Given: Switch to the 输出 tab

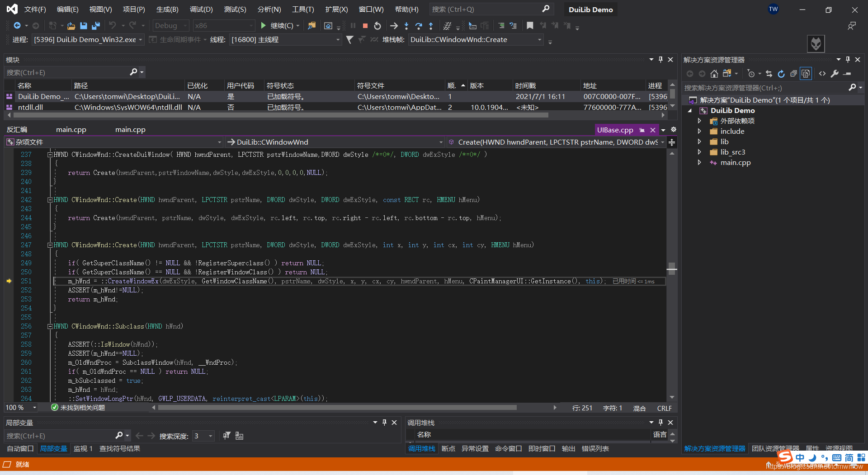Looking at the screenshot, I should coord(568,449).
